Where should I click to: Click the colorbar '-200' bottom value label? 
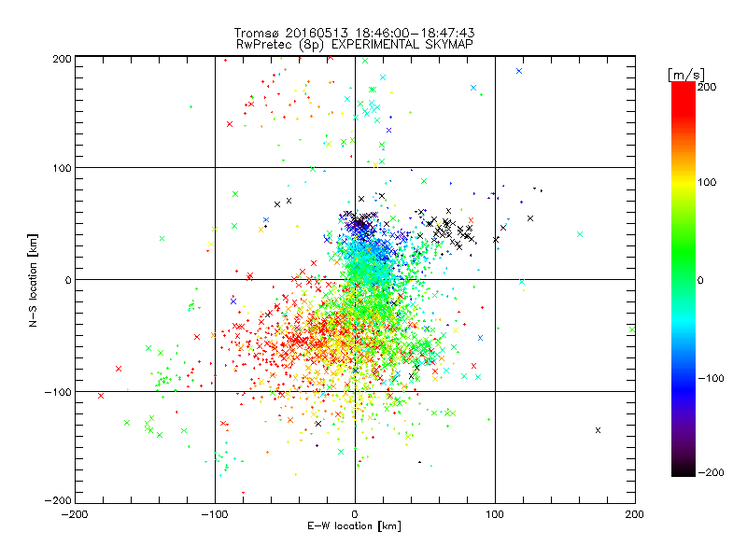click(x=711, y=472)
